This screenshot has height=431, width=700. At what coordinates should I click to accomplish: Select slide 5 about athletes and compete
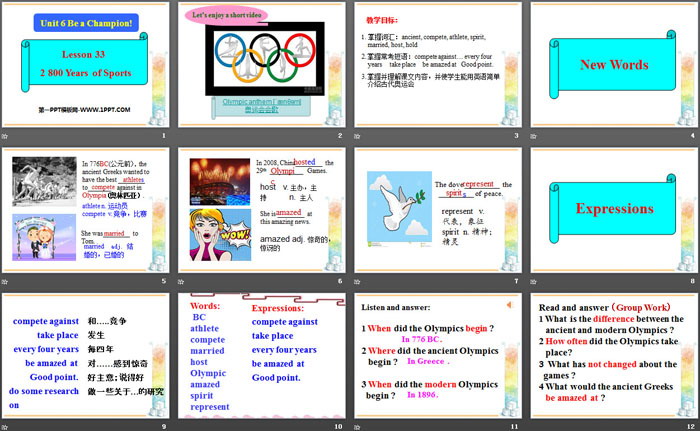[x=85, y=210]
